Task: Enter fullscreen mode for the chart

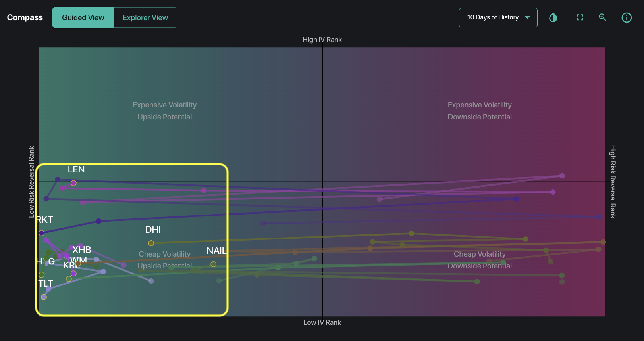Action: point(580,17)
